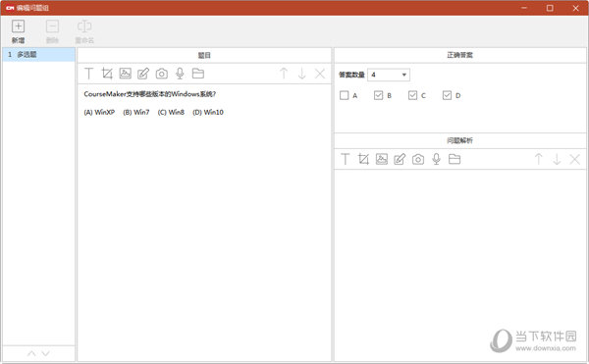This screenshot has height=364, width=589.
Task: Click option text (A) WinXP
Action: tap(99, 112)
